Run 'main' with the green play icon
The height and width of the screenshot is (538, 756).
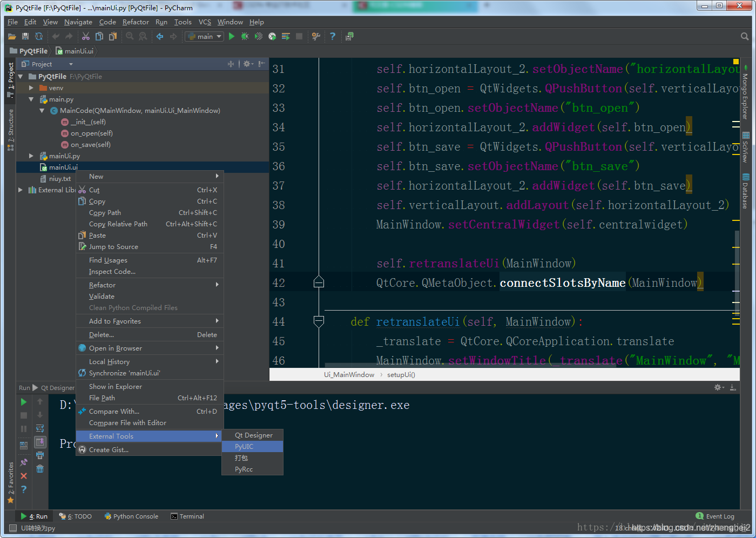232,36
